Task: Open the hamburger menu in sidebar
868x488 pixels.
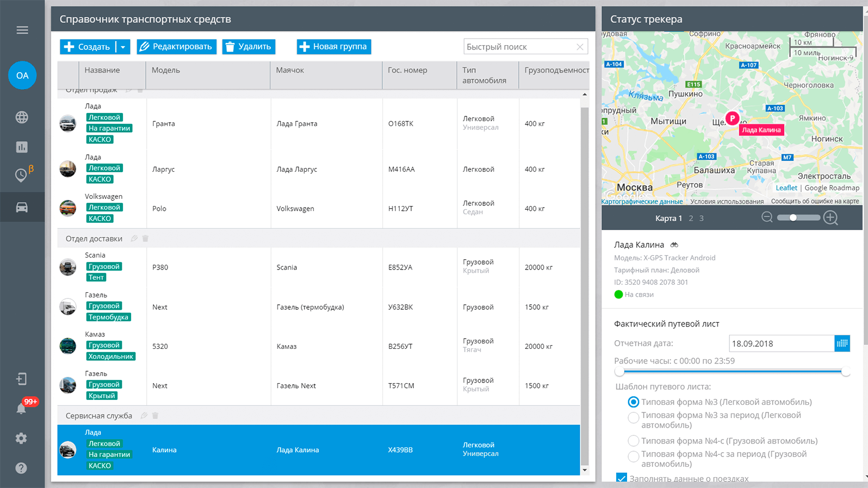Action: coord(22,30)
